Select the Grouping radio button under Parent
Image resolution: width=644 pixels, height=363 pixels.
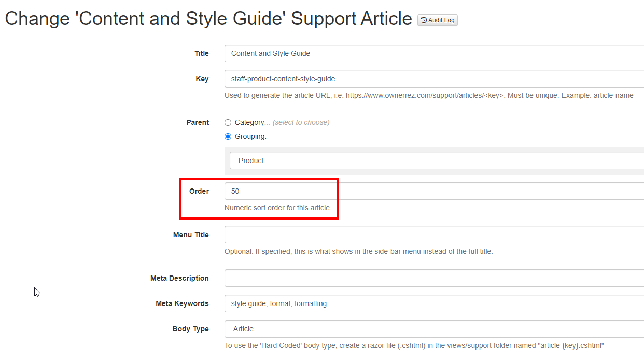[228, 136]
